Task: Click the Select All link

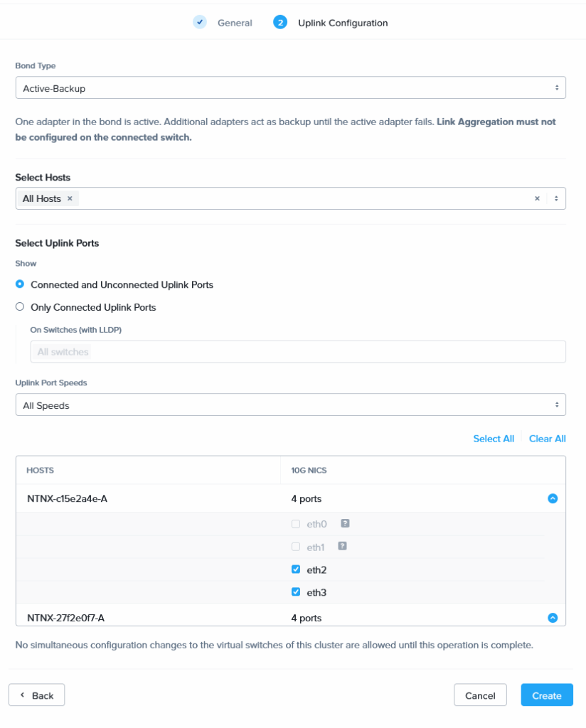Action: (494, 439)
